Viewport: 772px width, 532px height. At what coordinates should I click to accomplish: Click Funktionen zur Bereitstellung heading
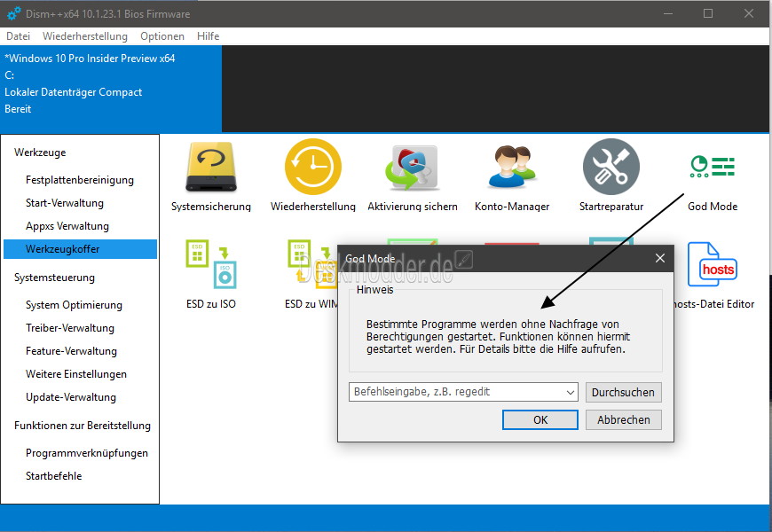click(83, 426)
